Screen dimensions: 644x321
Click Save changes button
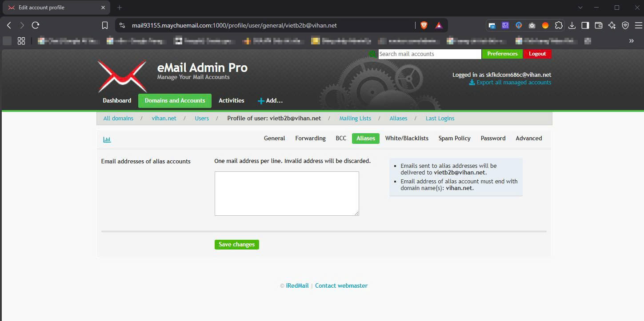(237, 245)
